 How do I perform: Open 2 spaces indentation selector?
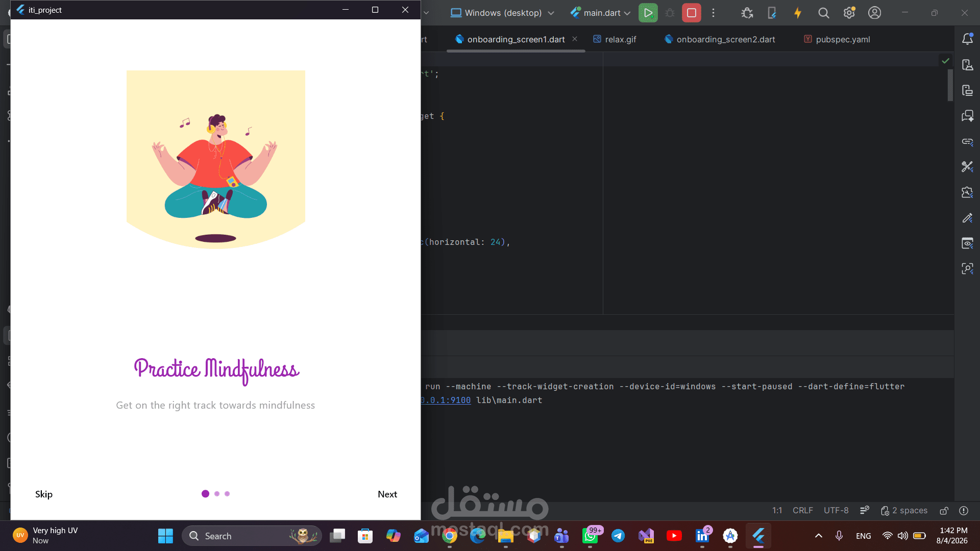904,511
